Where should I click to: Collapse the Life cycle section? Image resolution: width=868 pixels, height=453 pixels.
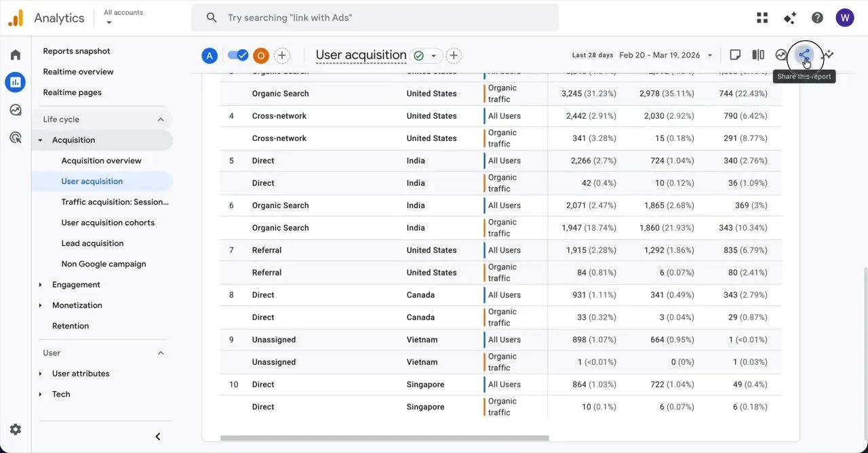point(161,119)
